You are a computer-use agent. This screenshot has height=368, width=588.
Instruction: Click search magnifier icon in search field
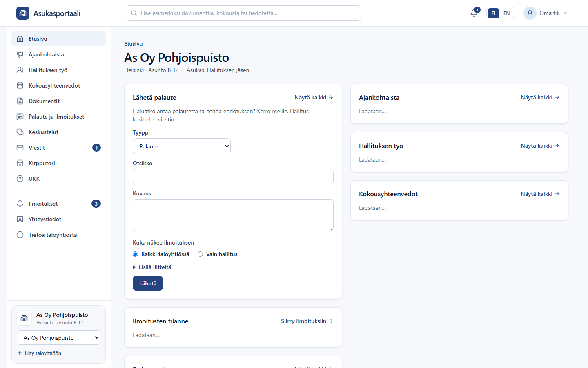pos(134,13)
